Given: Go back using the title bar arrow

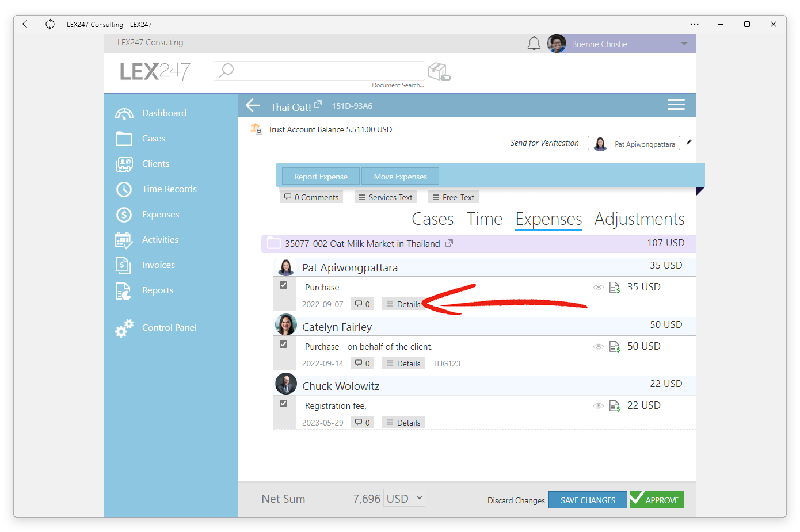Looking at the screenshot, I should pyautogui.click(x=27, y=24).
